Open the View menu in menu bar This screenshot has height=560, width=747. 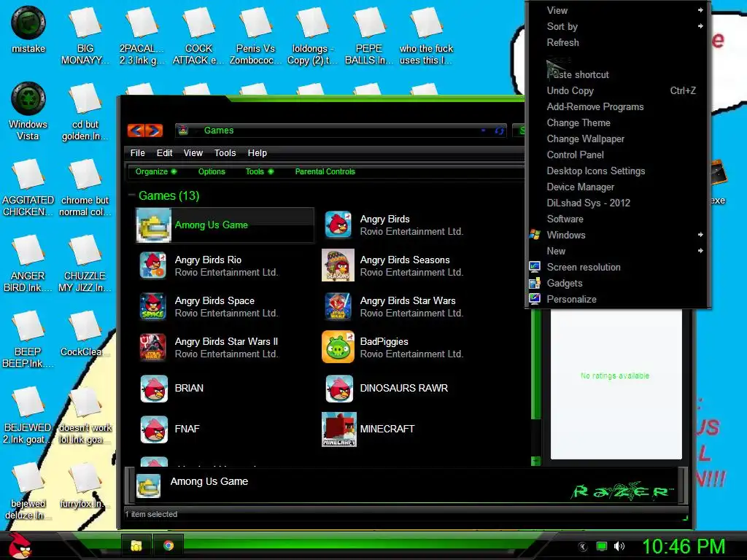click(193, 153)
